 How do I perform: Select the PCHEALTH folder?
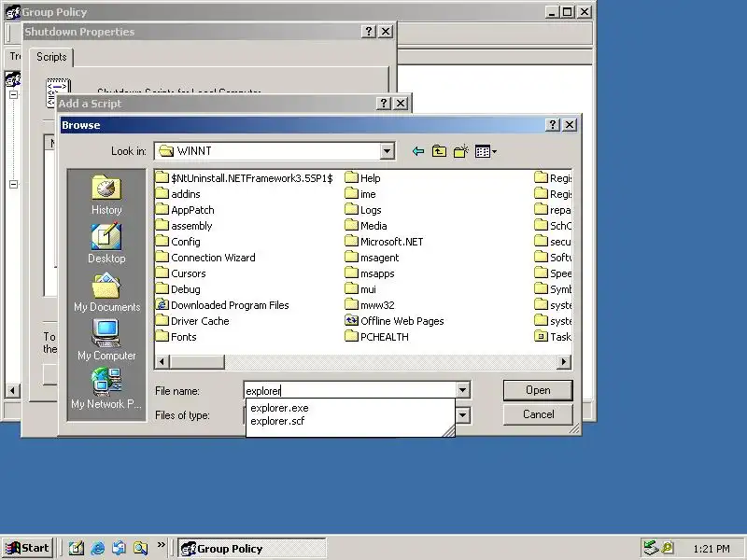pos(377,337)
